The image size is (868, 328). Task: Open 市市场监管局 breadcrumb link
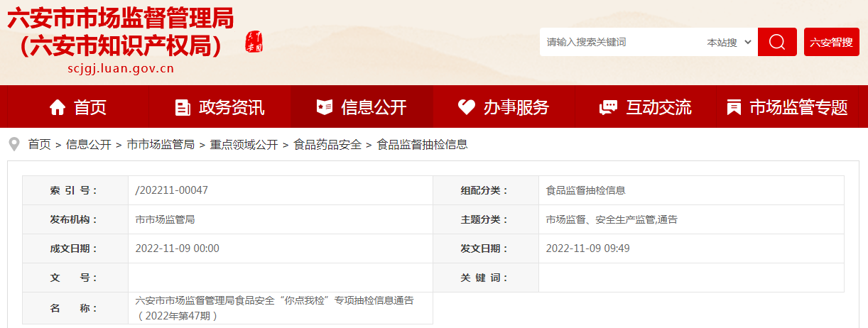click(x=160, y=144)
